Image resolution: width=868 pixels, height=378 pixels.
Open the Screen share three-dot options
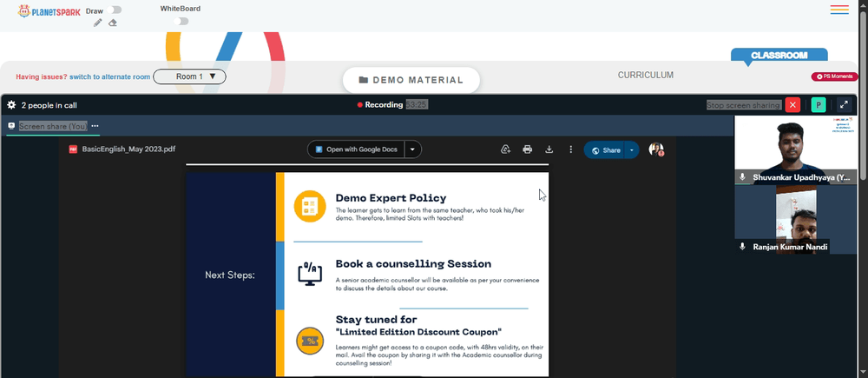coord(95,126)
